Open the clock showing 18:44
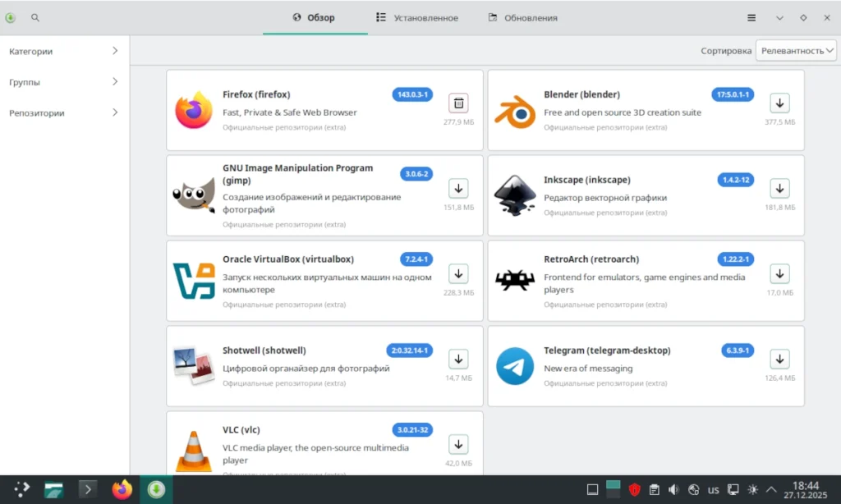The height and width of the screenshot is (504, 841). 806,489
